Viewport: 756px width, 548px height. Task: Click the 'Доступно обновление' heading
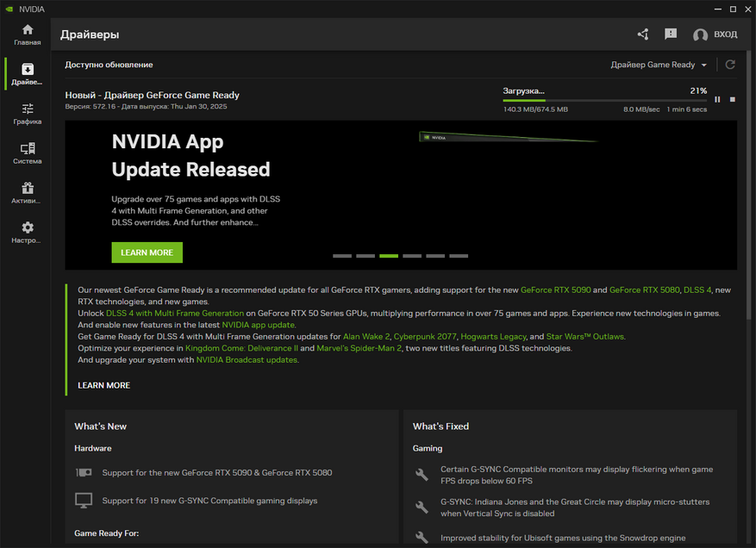point(109,65)
